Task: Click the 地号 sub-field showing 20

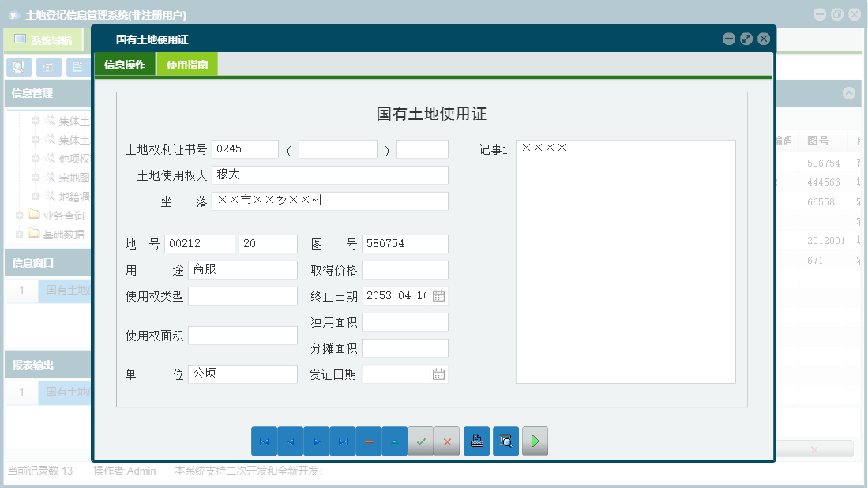Action: click(268, 244)
